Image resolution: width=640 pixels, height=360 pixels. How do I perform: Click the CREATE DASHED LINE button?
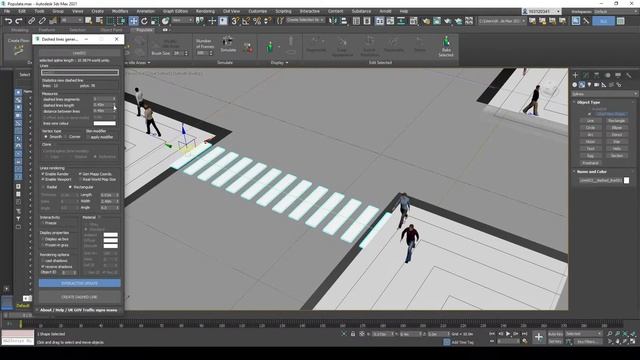pyautogui.click(x=80, y=297)
